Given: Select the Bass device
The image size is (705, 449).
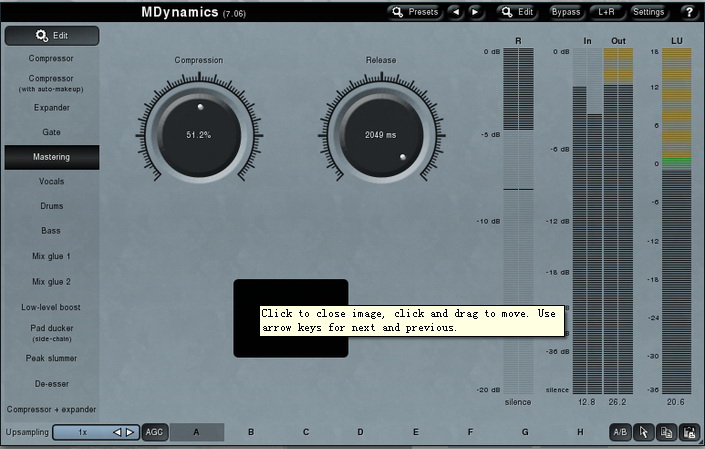Looking at the screenshot, I should pyautogui.click(x=51, y=231).
